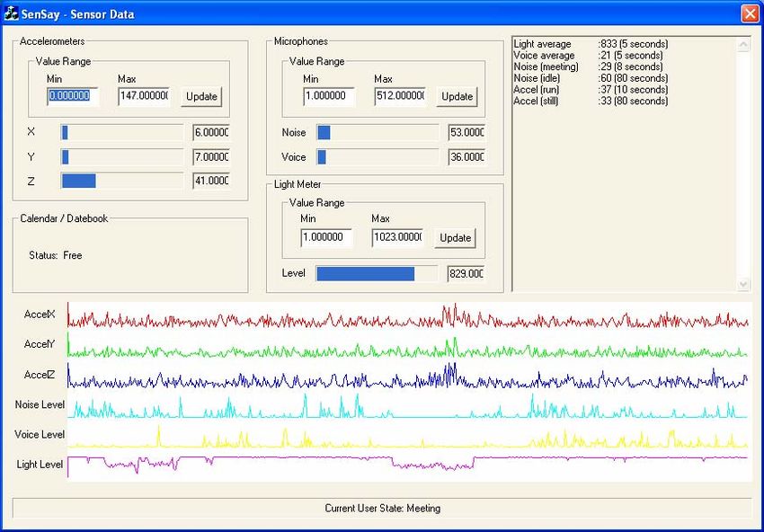Click the X accelerometer progress bar

[x=122, y=132]
